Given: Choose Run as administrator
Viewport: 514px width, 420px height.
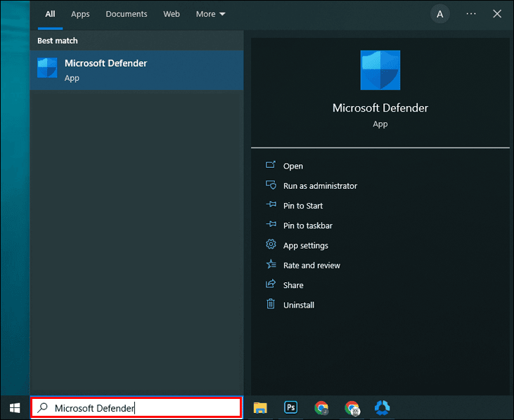Looking at the screenshot, I should (x=320, y=186).
